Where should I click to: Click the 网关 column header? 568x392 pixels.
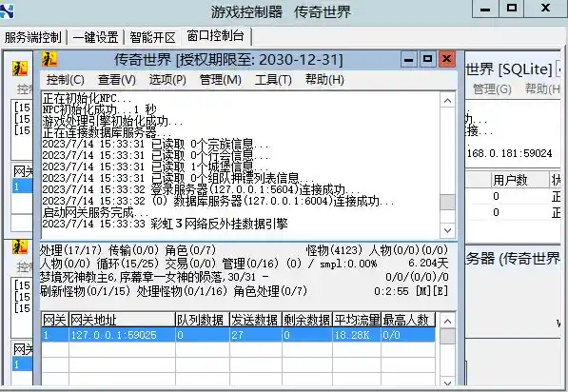coord(54,320)
